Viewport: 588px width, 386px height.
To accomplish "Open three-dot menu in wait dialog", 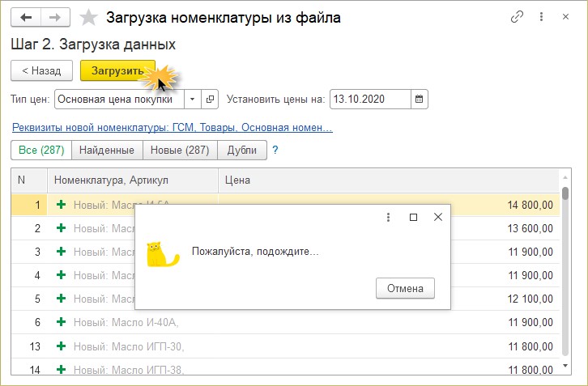I will tap(389, 217).
